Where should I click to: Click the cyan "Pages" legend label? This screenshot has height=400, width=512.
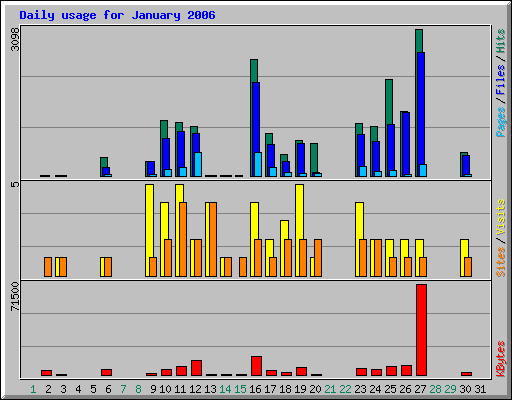(501, 122)
